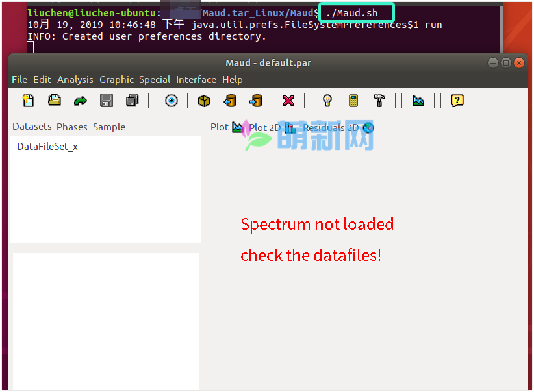Switch to the Datasets tab
This screenshot has width=534, height=392.
pos(32,127)
